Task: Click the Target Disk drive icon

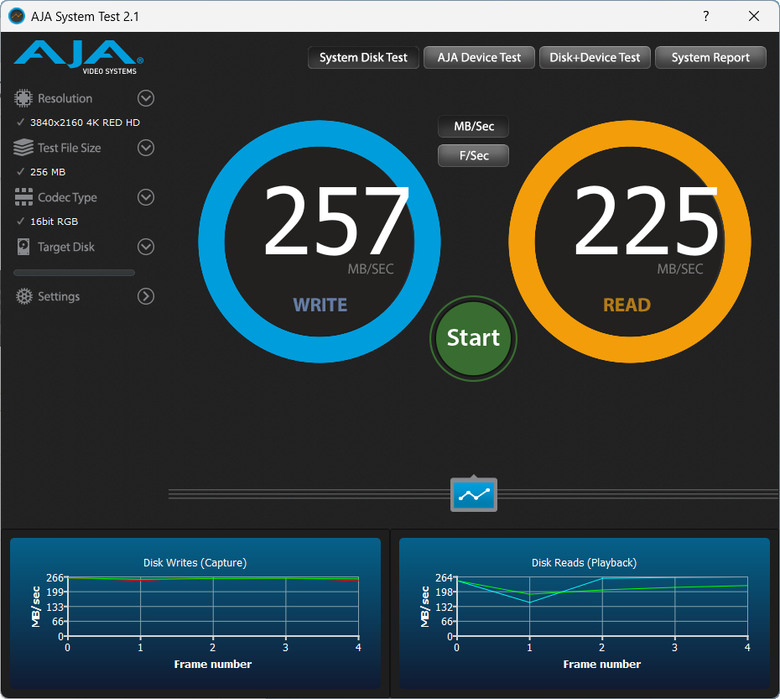Action: tap(23, 247)
